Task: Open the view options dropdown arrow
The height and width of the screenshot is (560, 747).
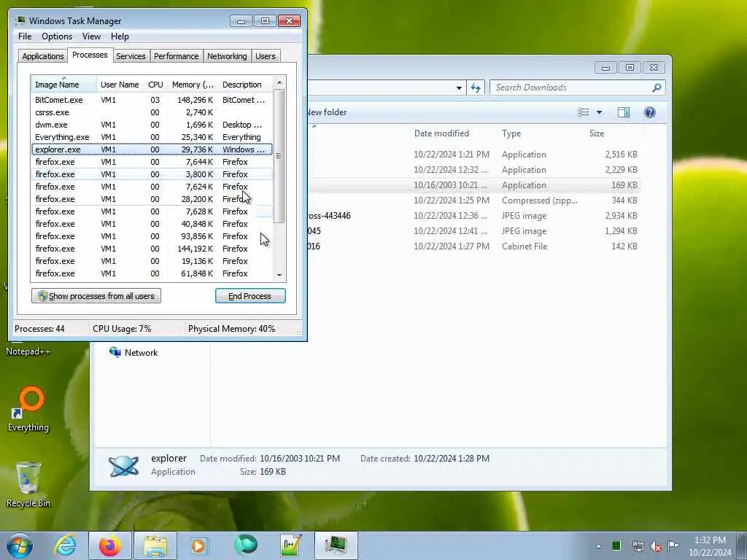Action: tap(600, 112)
